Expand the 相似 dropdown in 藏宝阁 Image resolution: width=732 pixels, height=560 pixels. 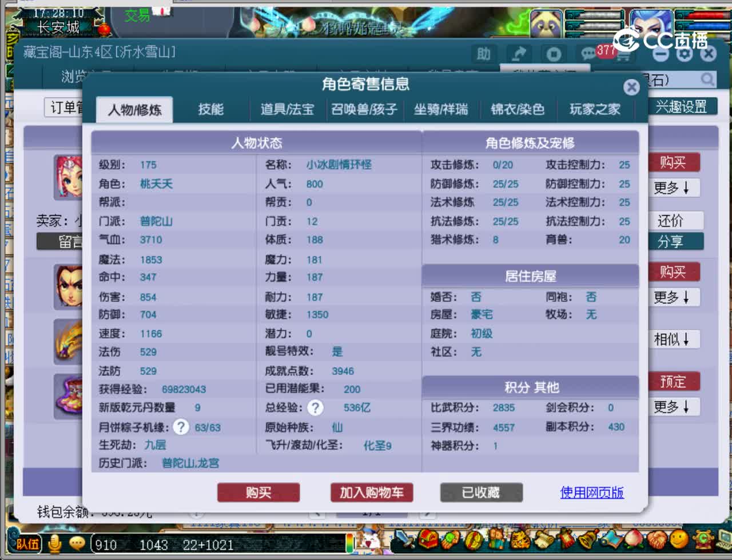(674, 339)
